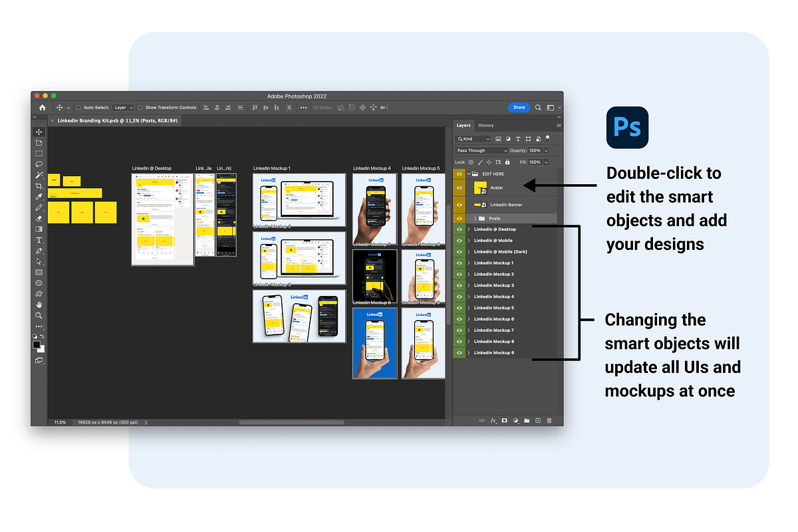
Task: Click the Avatar smart object thumbnail
Action: click(480, 188)
